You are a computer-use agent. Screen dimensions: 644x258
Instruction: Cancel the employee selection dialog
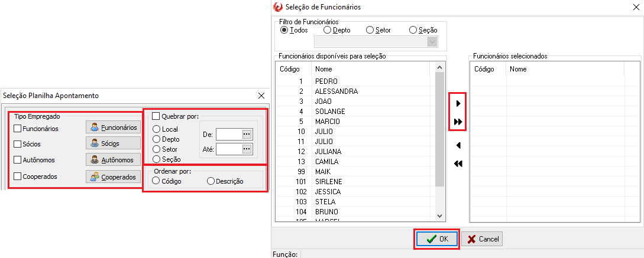click(x=482, y=239)
